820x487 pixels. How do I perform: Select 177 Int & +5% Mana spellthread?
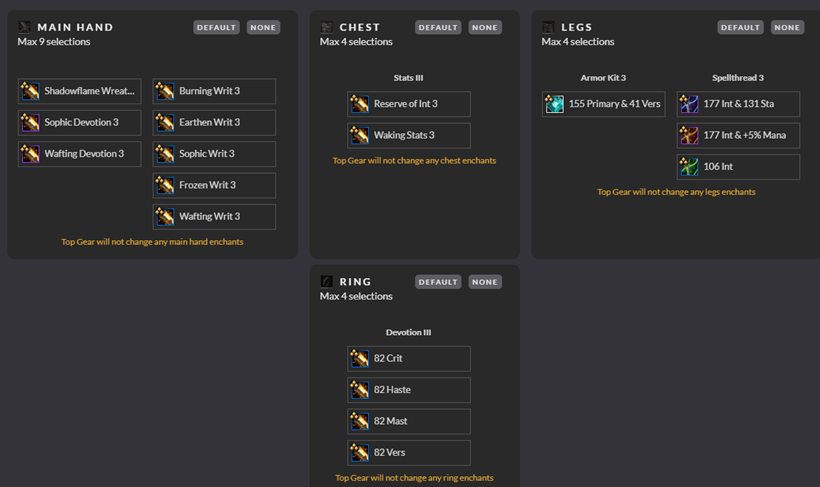[738, 135]
